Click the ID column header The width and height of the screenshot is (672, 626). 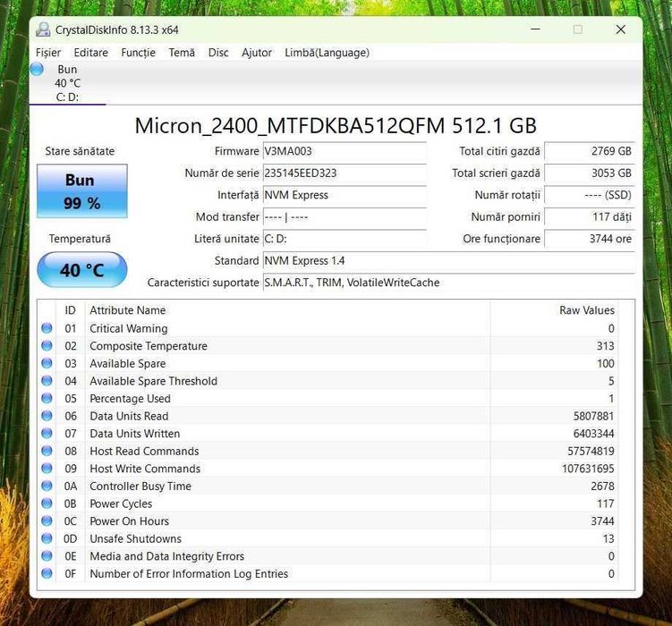[x=71, y=310]
